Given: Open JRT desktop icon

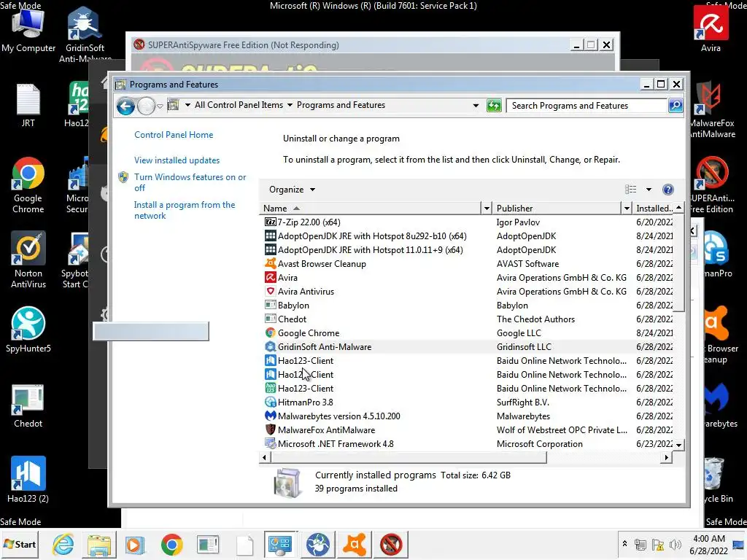Looking at the screenshot, I should pos(28,106).
